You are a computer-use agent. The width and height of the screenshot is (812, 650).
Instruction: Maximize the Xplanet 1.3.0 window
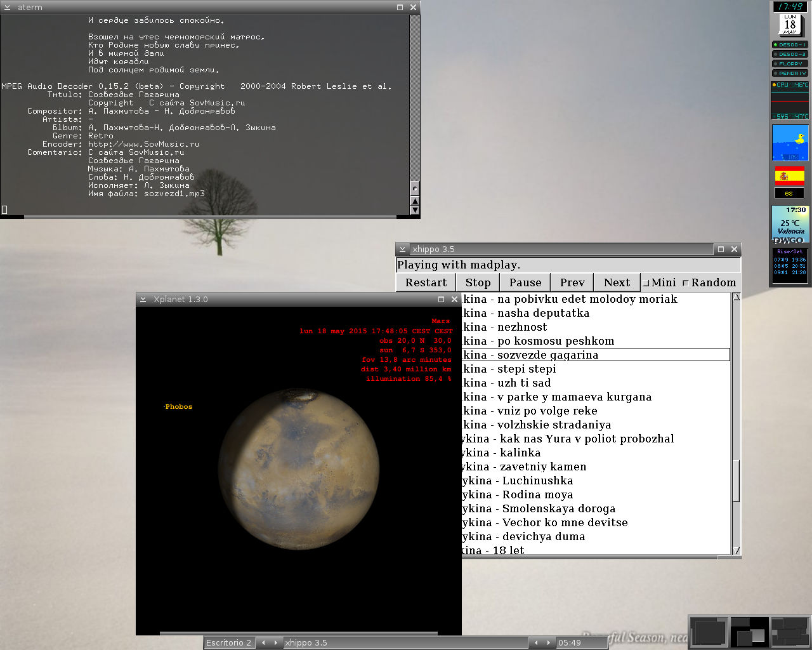pos(441,300)
